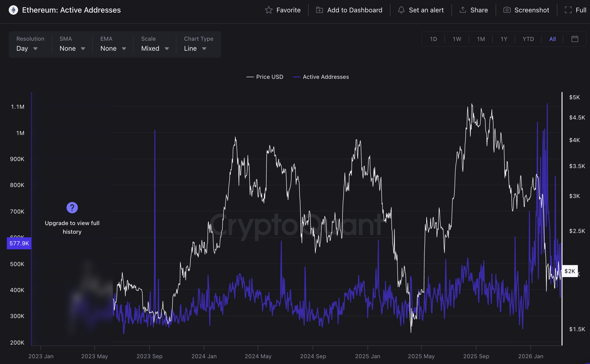Image resolution: width=590 pixels, height=364 pixels.
Task: Click the Full screen expand icon
Action: [x=568, y=10]
